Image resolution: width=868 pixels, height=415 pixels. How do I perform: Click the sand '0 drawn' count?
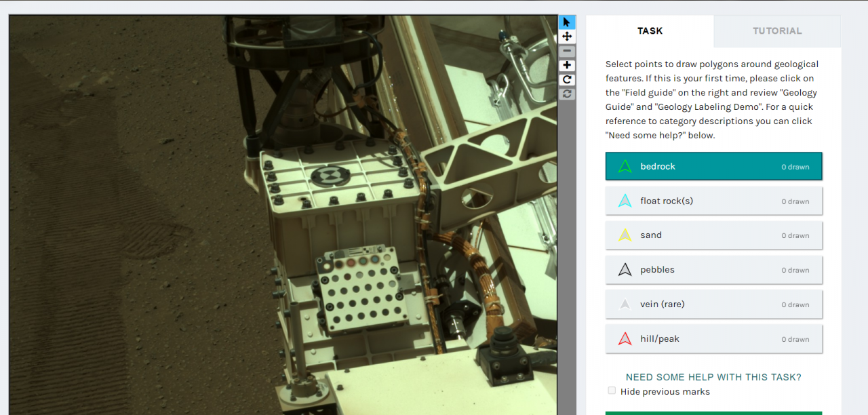click(x=795, y=236)
